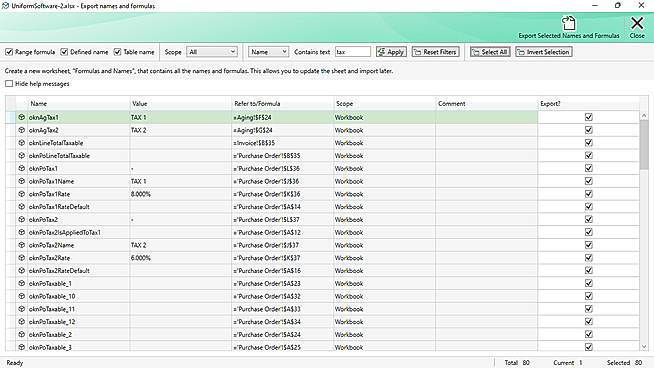
Task: Click the Select All button
Action: tap(490, 52)
